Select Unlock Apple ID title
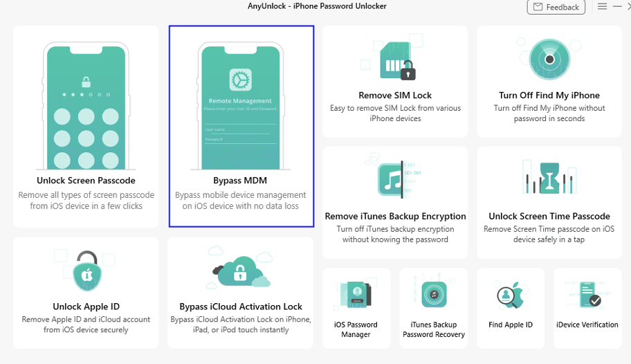The height and width of the screenshot is (364, 631). (86, 307)
